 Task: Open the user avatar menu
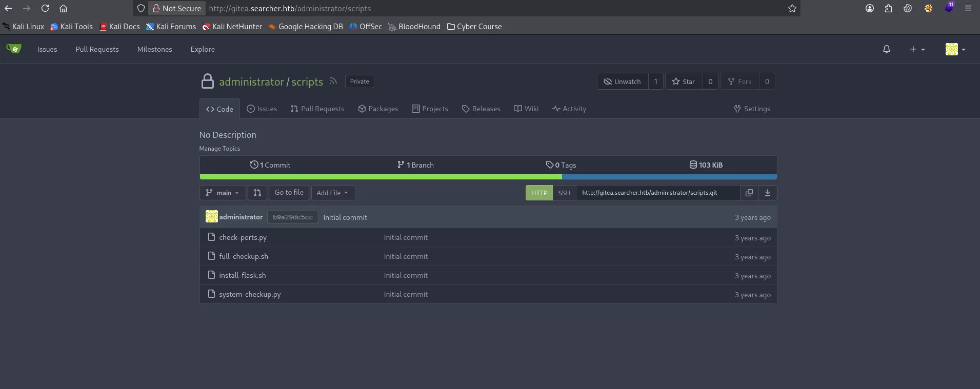click(955, 49)
